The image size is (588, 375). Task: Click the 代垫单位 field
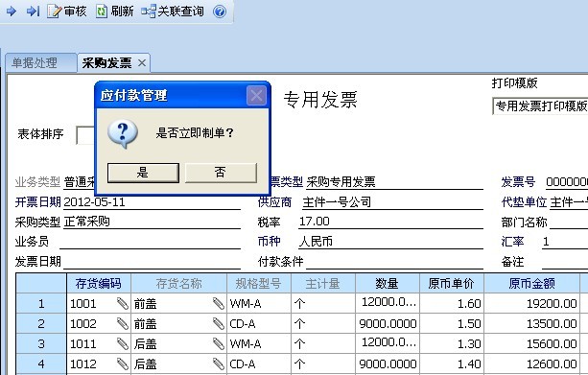click(569, 202)
